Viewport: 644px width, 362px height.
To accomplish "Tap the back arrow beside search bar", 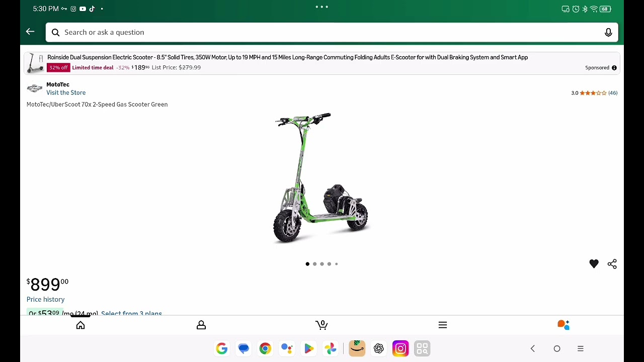I will [30, 32].
